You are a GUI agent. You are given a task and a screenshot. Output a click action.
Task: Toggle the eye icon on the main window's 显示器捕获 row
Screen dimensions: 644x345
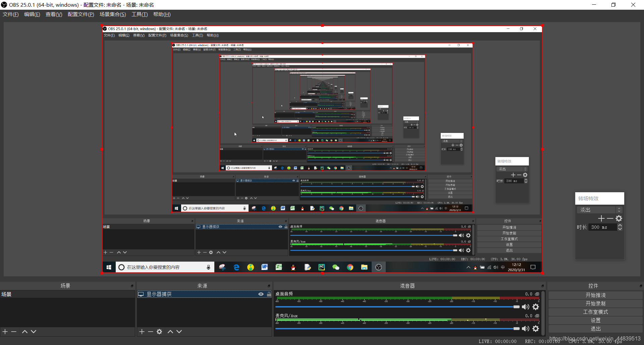click(261, 294)
